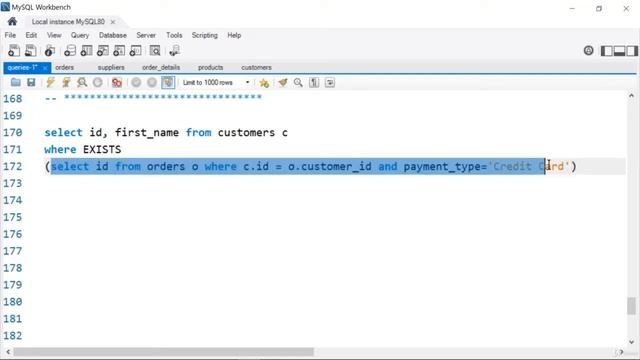Switch to the orders tab

[64, 67]
